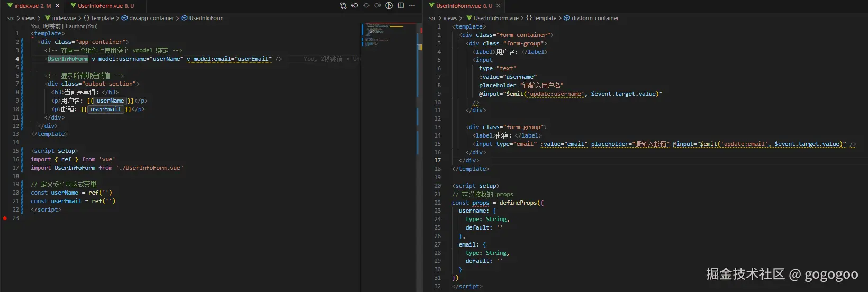
Task: Open the template breadcrumb in index.vue
Action: [x=102, y=18]
